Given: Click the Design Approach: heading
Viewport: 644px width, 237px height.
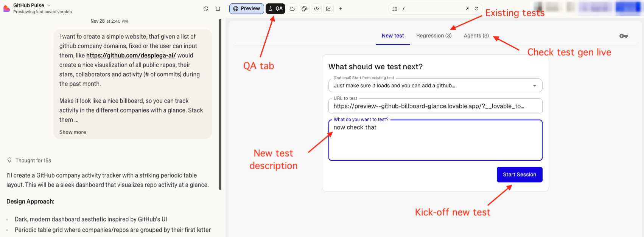Looking at the screenshot, I should coord(30,201).
